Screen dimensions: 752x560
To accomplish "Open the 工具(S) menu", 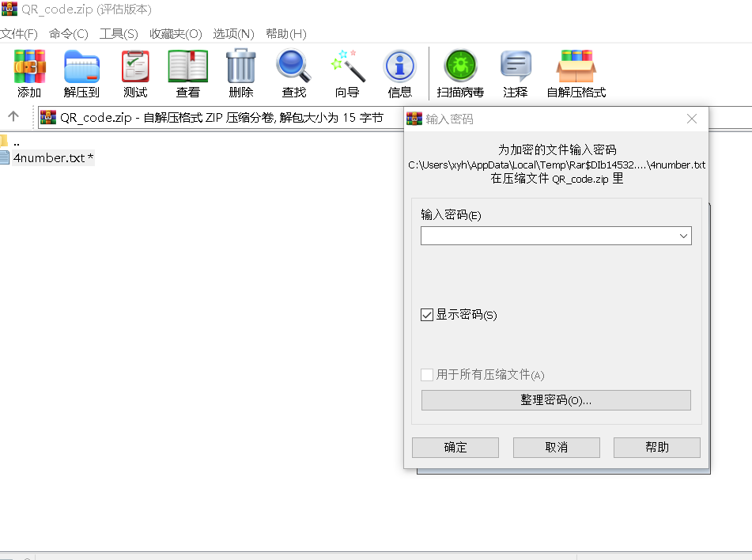I will pyautogui.click(x=119, y=34).
